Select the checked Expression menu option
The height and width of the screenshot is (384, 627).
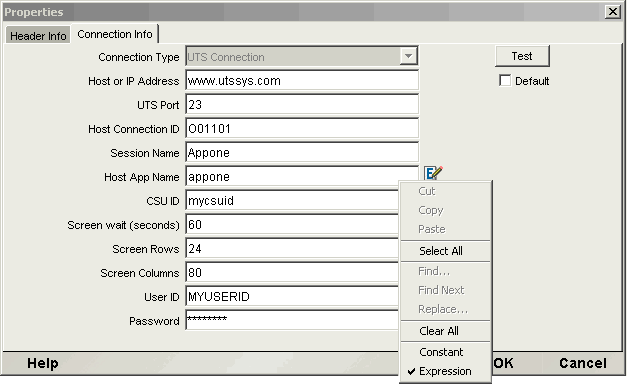445,371
